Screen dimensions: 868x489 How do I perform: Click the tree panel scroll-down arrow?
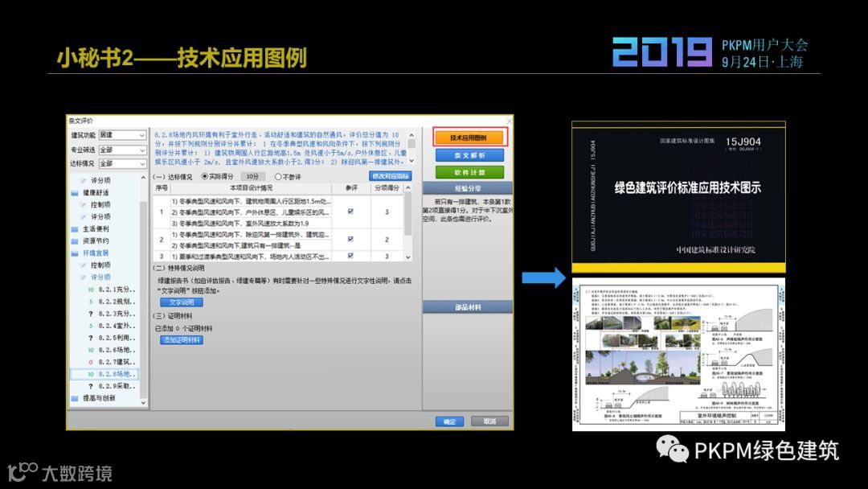[143, 403]
